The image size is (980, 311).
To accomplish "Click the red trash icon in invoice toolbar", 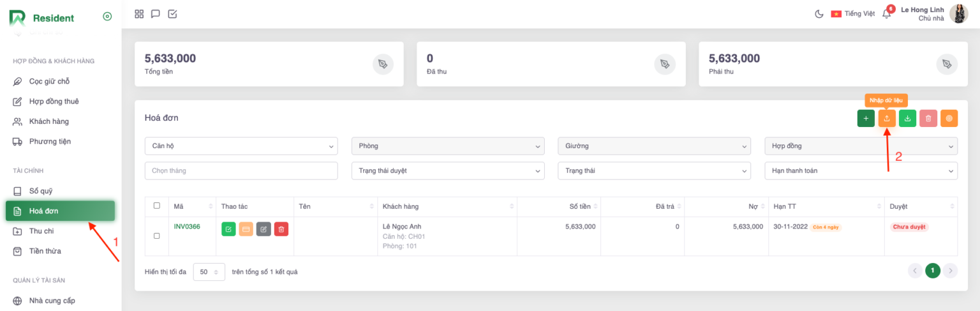I will [928, 118].
